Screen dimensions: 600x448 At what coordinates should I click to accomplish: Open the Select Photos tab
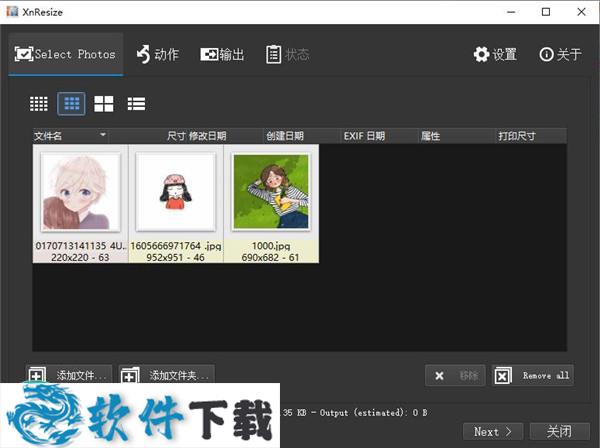(x=65, y=54)
